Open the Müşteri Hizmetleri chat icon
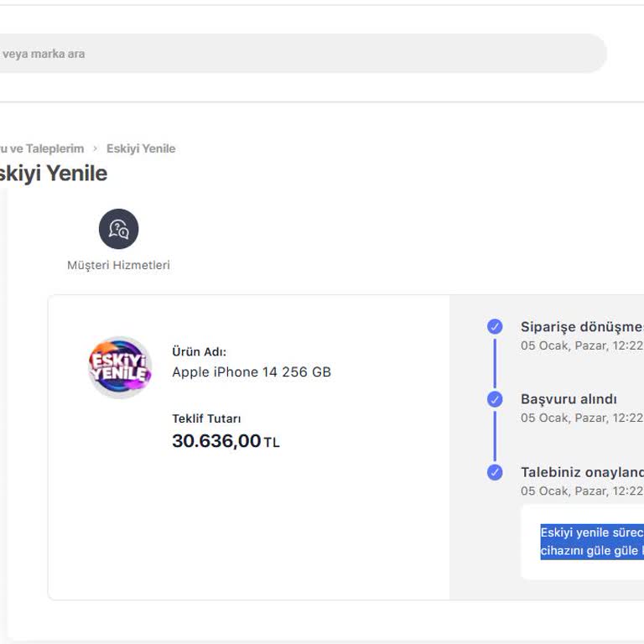The width and height of the screenshot is (644, 644). [x=118, y=229]
